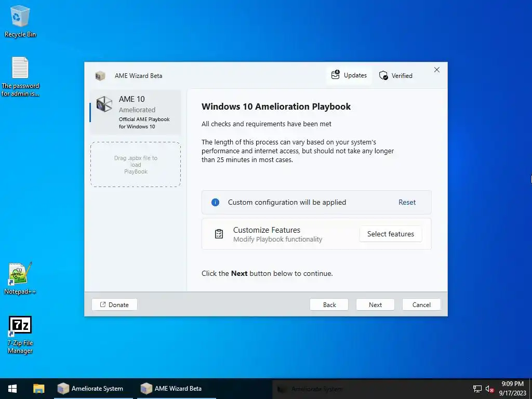This screenshot has width=532, height=399.
Task: Click the Donate button
Action: 114,304
